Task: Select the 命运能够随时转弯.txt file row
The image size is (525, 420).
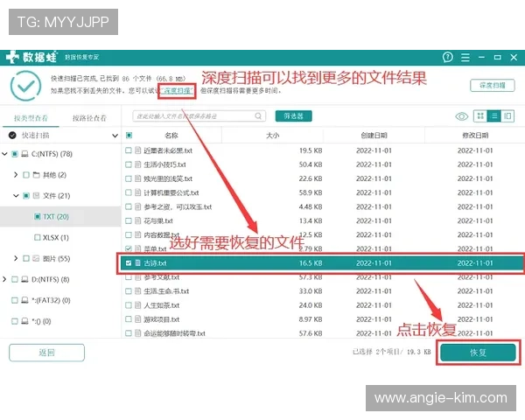Action: pyautogui.click(x=323, y=333)
